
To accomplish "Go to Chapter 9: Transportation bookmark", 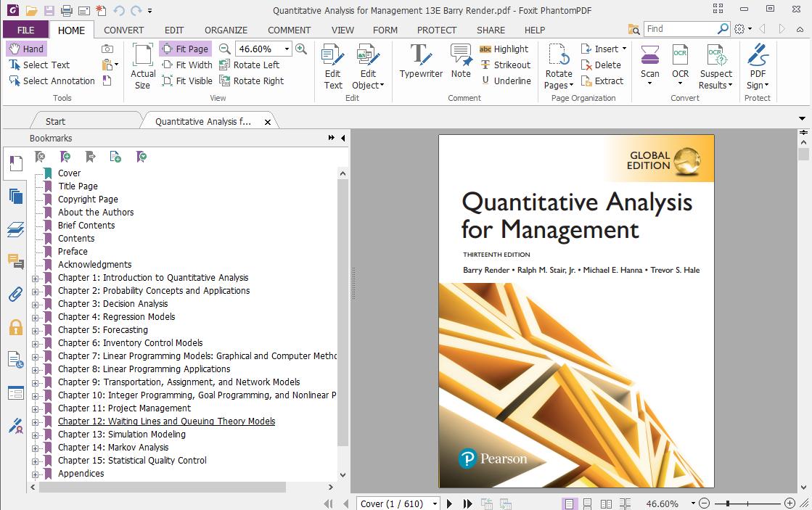I will (x=179, y=382).
